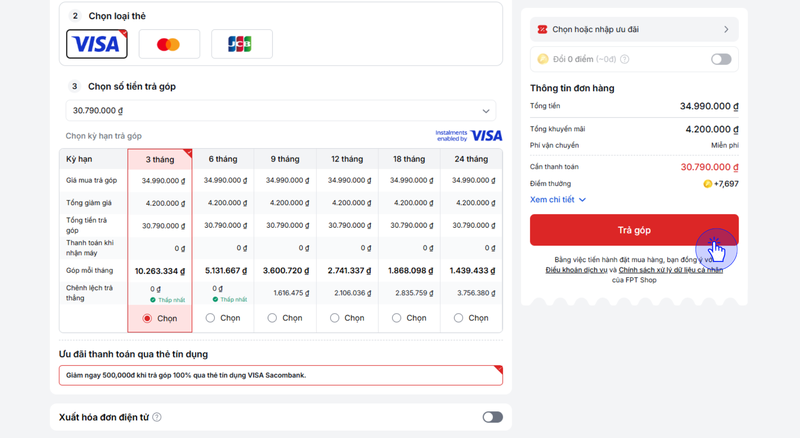Click the Thấp nhất badge under 6 tháng
This screenshot has width=800, height=438.
tap(230, 300)
